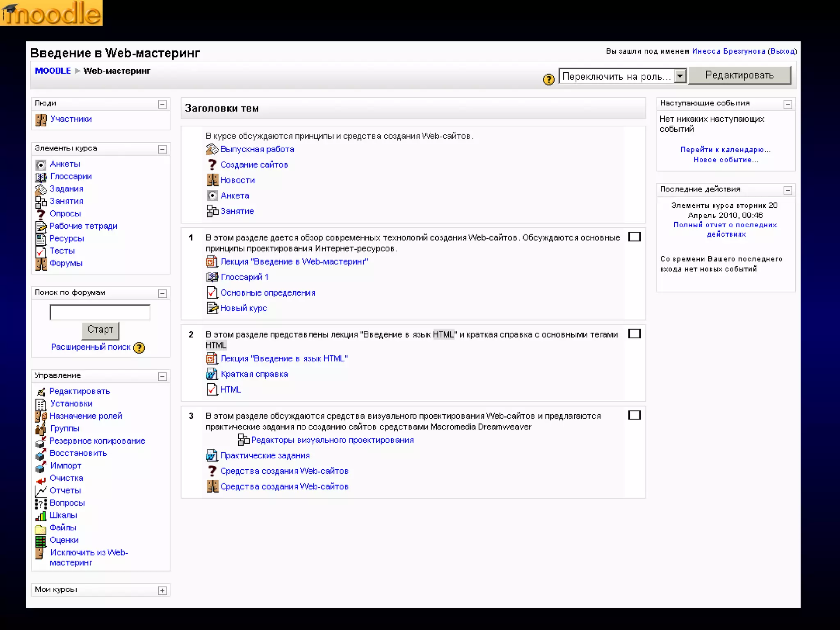The image size is (840, 630).
Task: Click the help icon after Расширенный поиск
Action: coord(139,348)
